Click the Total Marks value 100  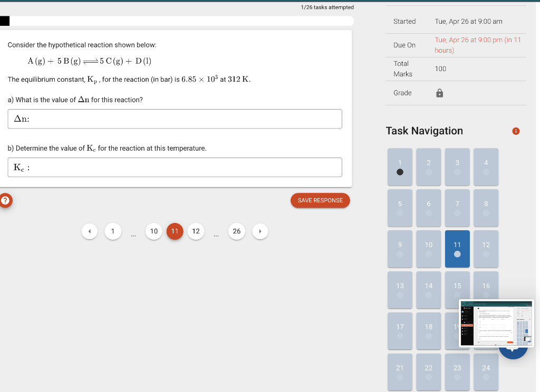tap(440, 69)
